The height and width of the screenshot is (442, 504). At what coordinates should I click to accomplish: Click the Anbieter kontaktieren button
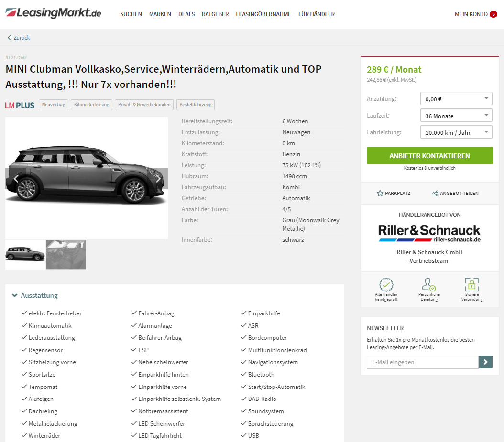430,155
